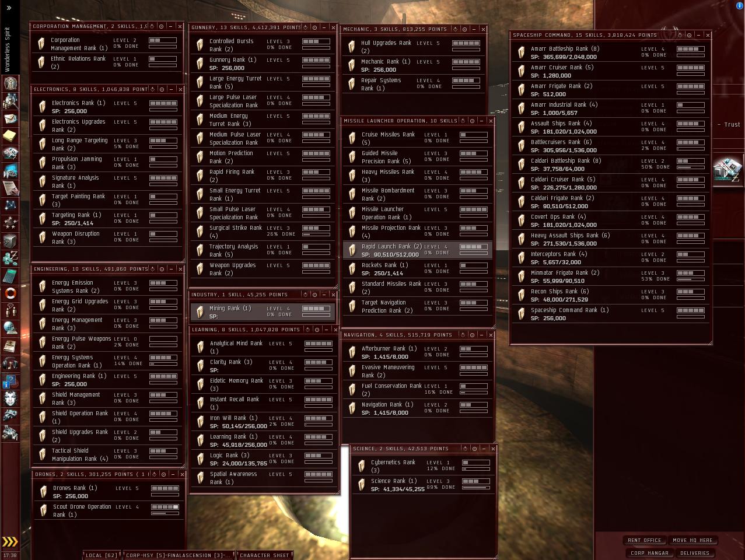Switch to the Corp-HSY FinalAscension chat tab
The image size is (745, 560).
click(178, 555)
